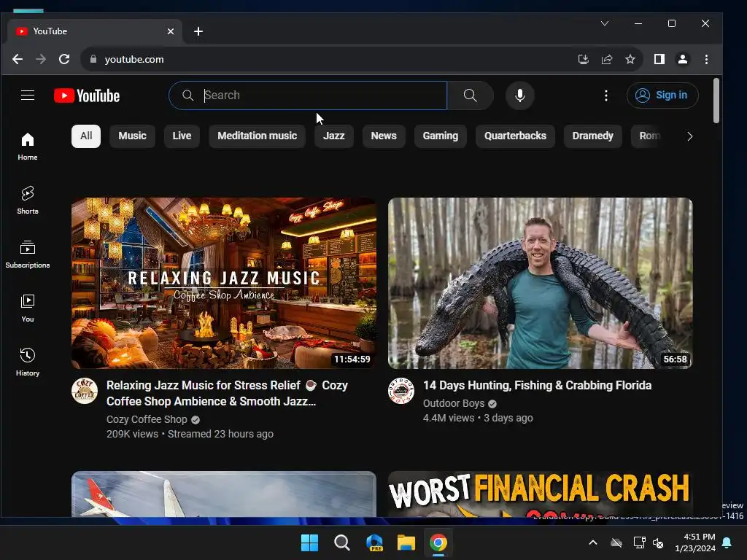Image resolution: width=747 pixels, height=560 pixels.
Task: Open alligator Outdoor Boys thumbnail
Action: [541, 284]
